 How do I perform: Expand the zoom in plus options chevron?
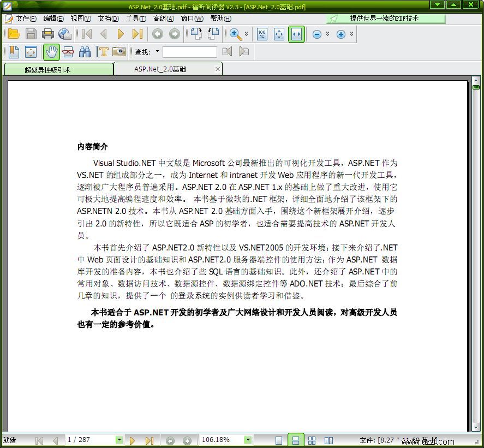[x=351, y=34]
